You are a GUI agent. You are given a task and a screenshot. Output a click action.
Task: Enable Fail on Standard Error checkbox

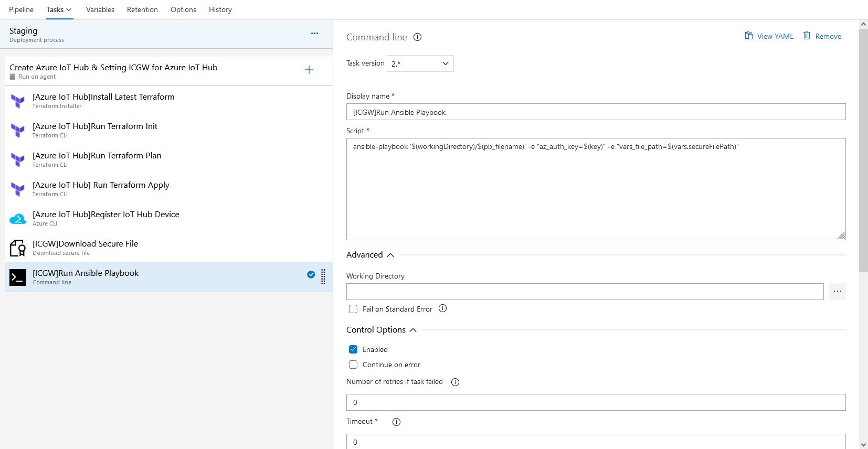coord(353,309)
